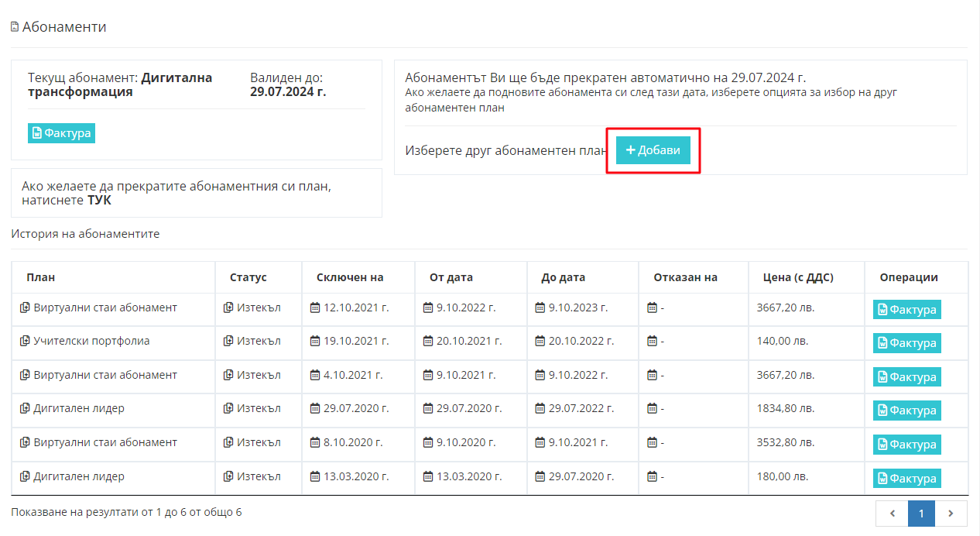Viewport: 980px width, 536px height.
Task: Click the calendar icon next to 20.10.2021 г. start date
Action: coord(428,341)
